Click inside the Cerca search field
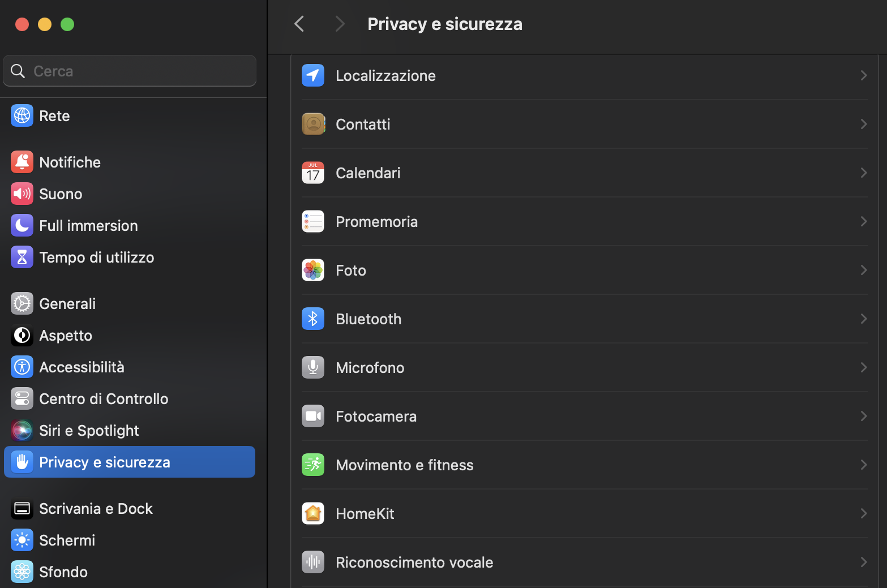 129,71
